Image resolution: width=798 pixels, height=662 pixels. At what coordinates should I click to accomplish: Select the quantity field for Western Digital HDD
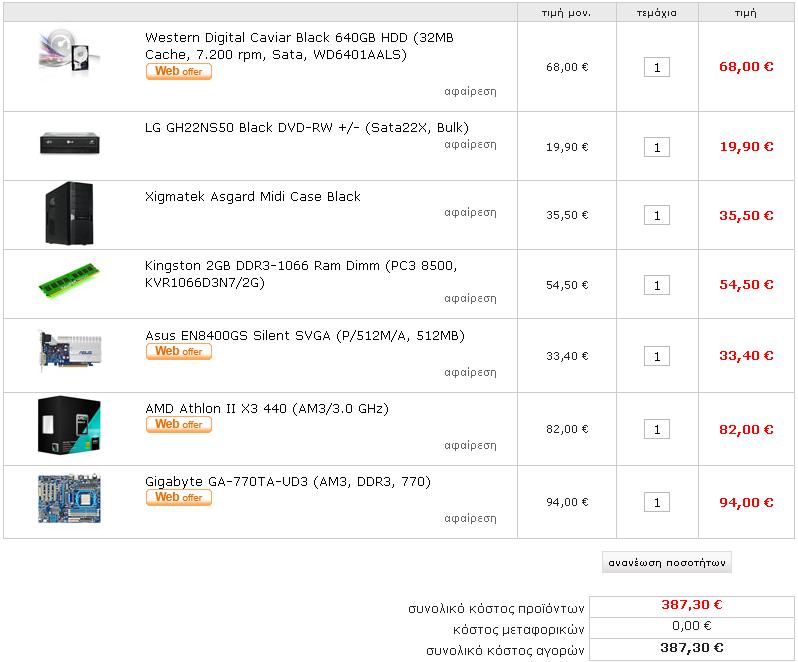click(657, 67)
